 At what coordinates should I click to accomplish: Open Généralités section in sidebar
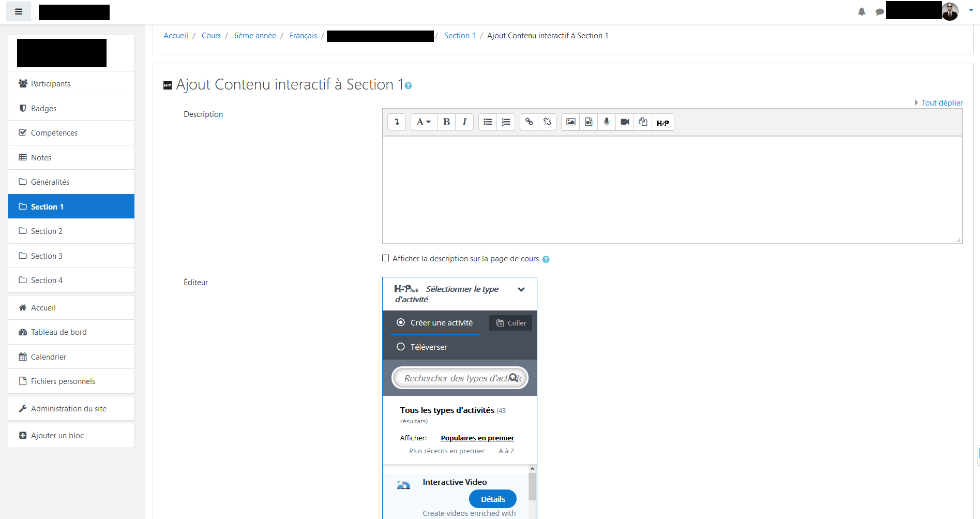pyautogui.click(x=71, y=182)
